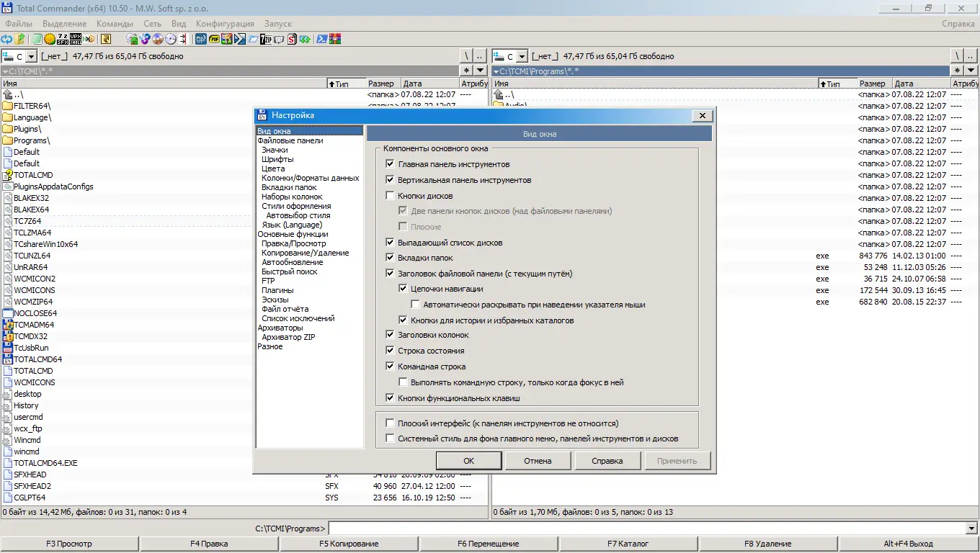This screenshot has height=553, width=980.
Task: Click the red line with arrows icon
Action: pyautogui.click(x=183, y=39)
